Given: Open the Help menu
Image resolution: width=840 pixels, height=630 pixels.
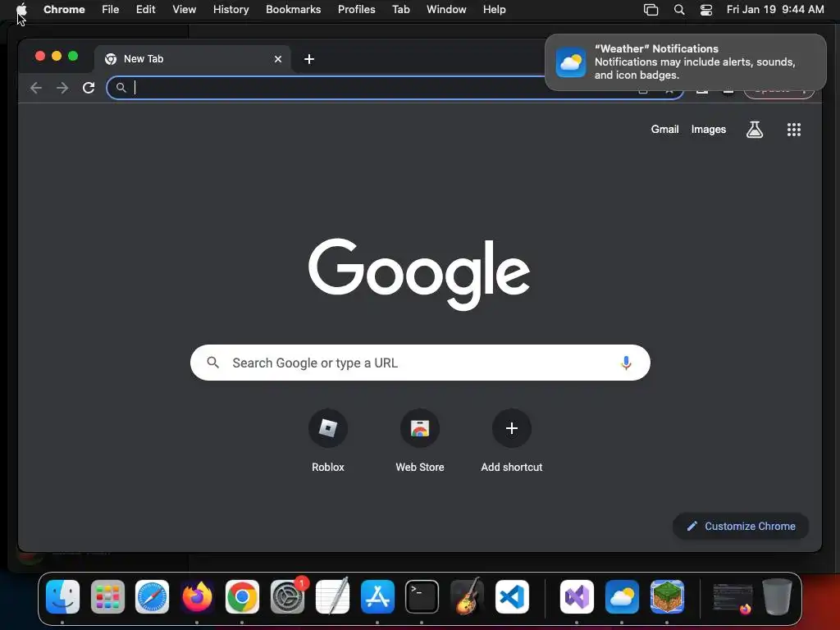Looking at the screenshot, I should coord(494,9).
